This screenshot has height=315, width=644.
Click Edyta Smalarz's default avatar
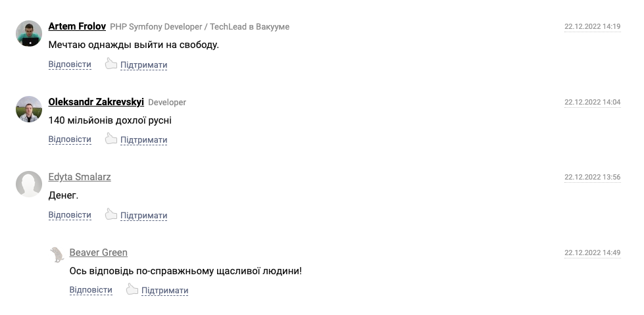pyautogui.click(x=29, y=184)
